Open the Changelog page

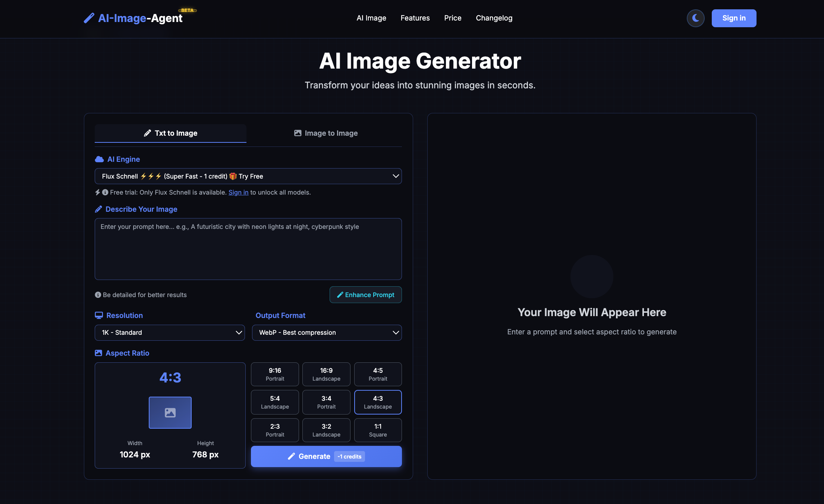tap(494, 18)
